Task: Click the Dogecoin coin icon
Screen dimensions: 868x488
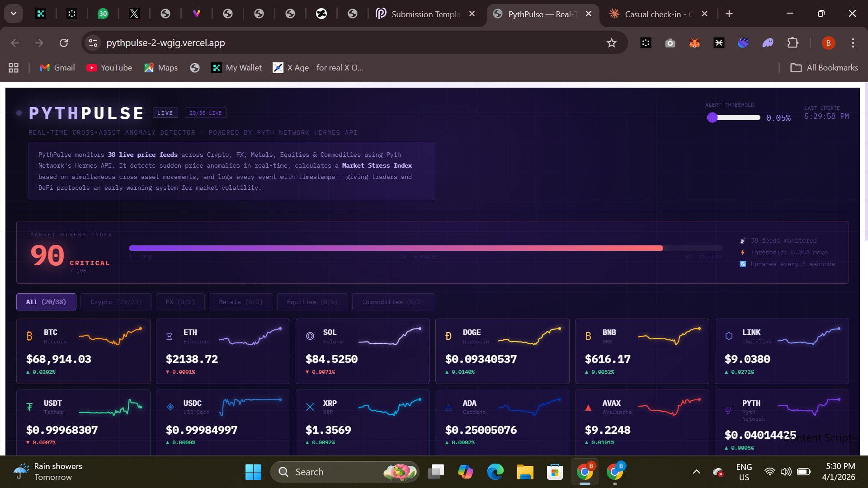Action: point(448,336)
